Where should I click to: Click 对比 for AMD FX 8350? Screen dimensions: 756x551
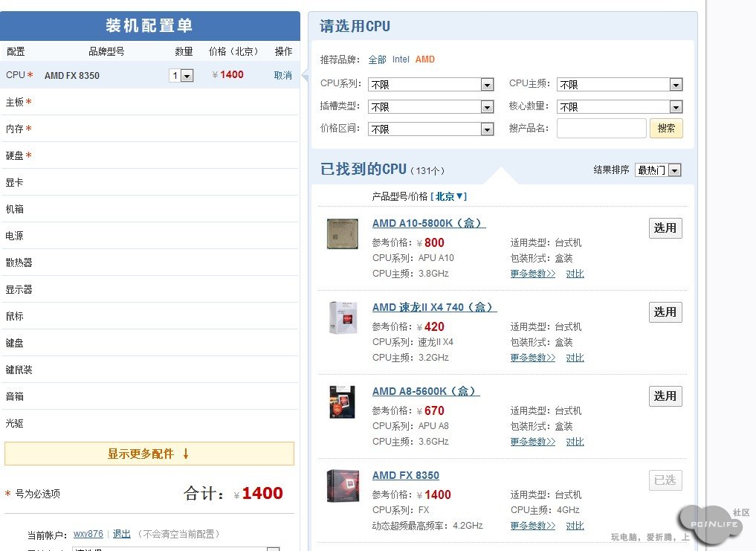tap(575, 526)
